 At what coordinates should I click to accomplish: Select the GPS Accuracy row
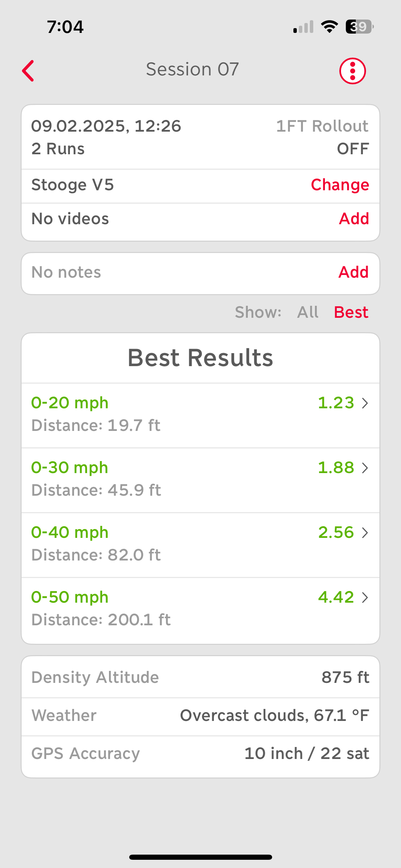[200, 754]
